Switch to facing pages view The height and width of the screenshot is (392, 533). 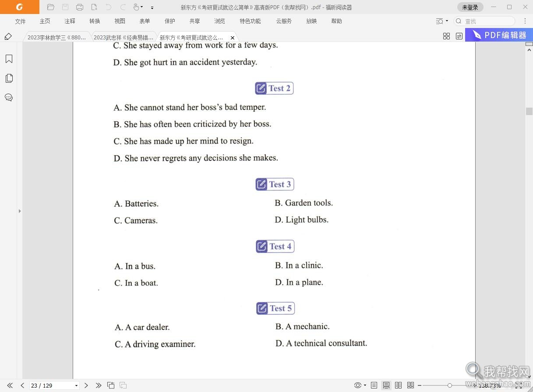tap(398, 385)
